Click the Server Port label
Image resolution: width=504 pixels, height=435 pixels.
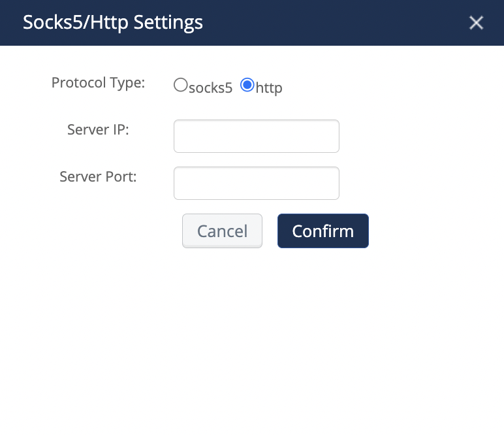[98, 176]
